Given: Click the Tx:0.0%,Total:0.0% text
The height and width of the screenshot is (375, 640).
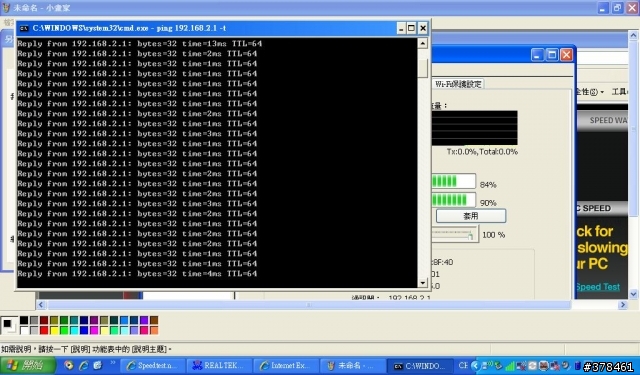Looking at the screenshot, I should [x=482, y=152].
